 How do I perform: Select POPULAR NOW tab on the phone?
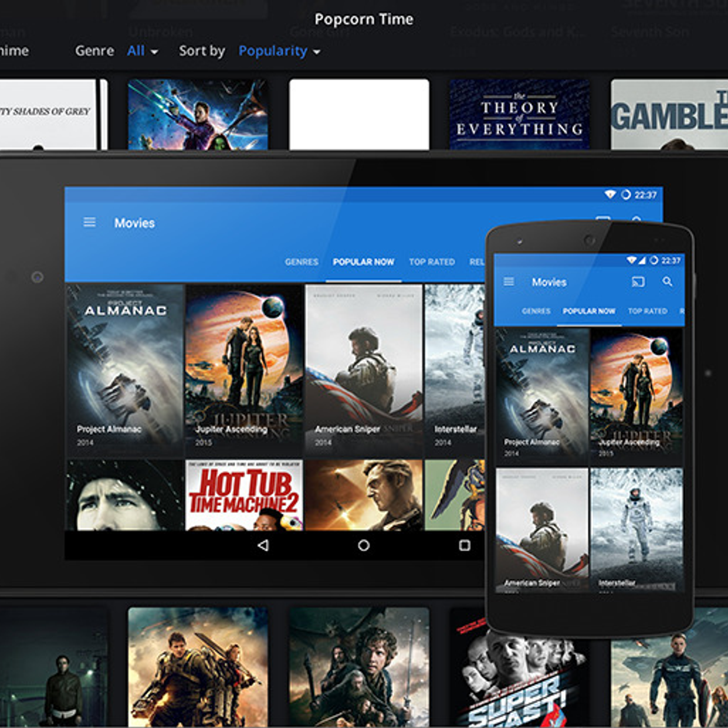pyautogui.click(x=589, y=311)
